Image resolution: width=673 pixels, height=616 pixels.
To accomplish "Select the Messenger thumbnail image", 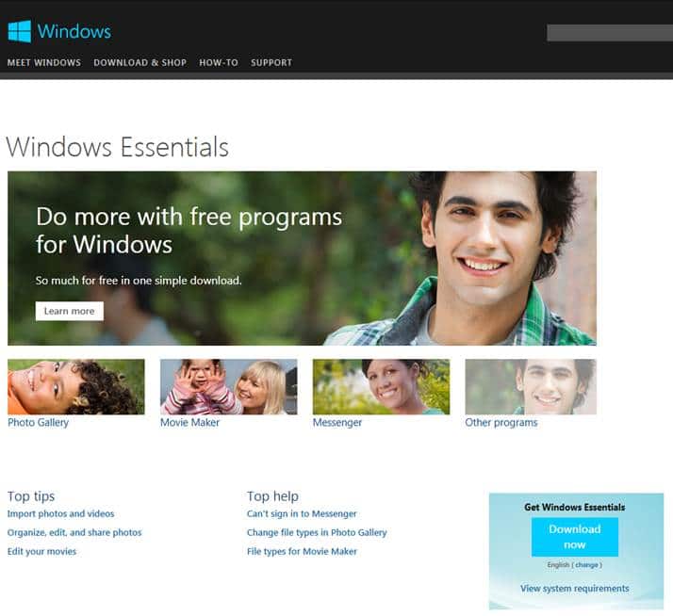I will 381,386.
